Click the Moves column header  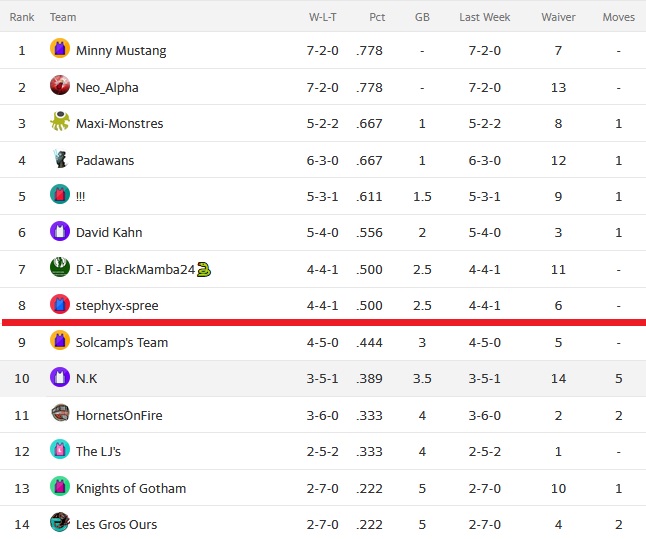point(618,17)
